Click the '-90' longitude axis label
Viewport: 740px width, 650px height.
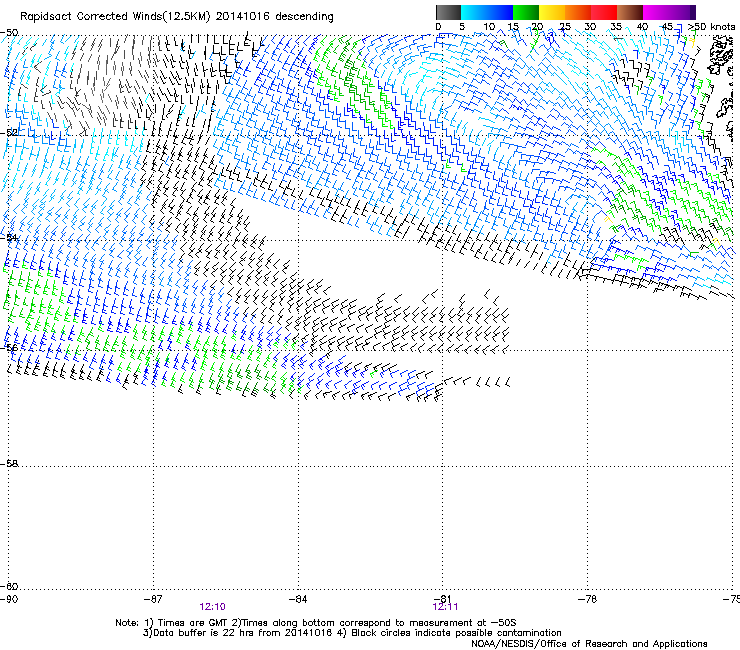(x=9, y=599)
